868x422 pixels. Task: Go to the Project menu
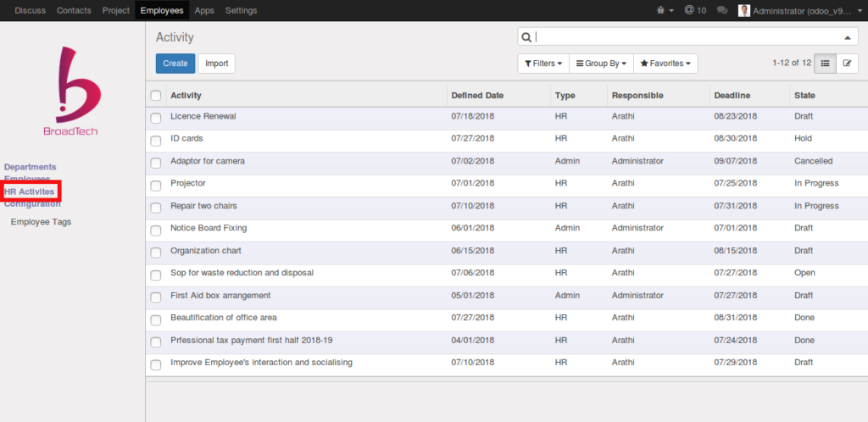[115, 10]
